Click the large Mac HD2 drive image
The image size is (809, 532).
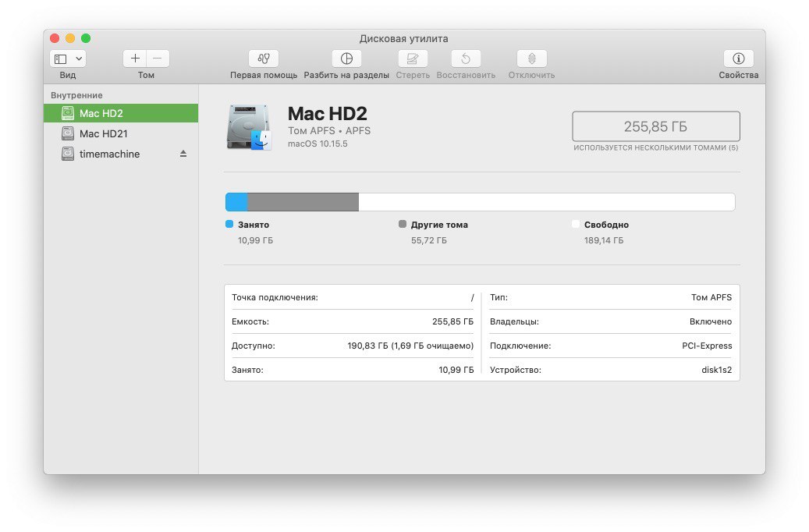point(249,127)
